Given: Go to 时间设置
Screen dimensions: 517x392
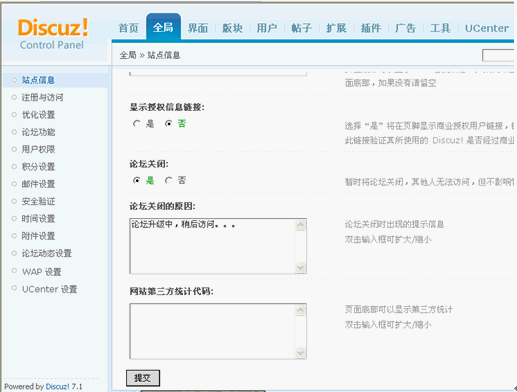Looking at the screenshot, I should pyautogui.click(x=38, y=219).
